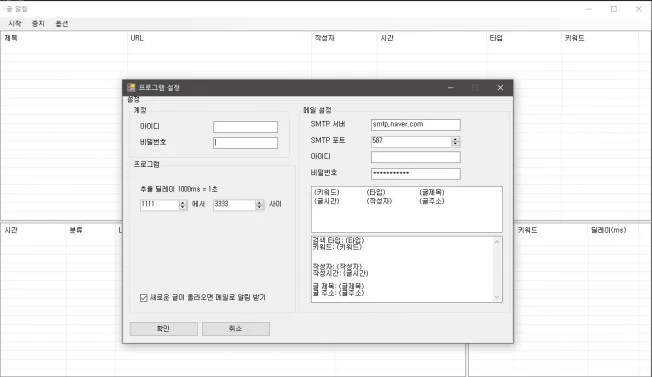
Task: Click the (타입) placeholder in the tag list
Action: pos(376,192)
